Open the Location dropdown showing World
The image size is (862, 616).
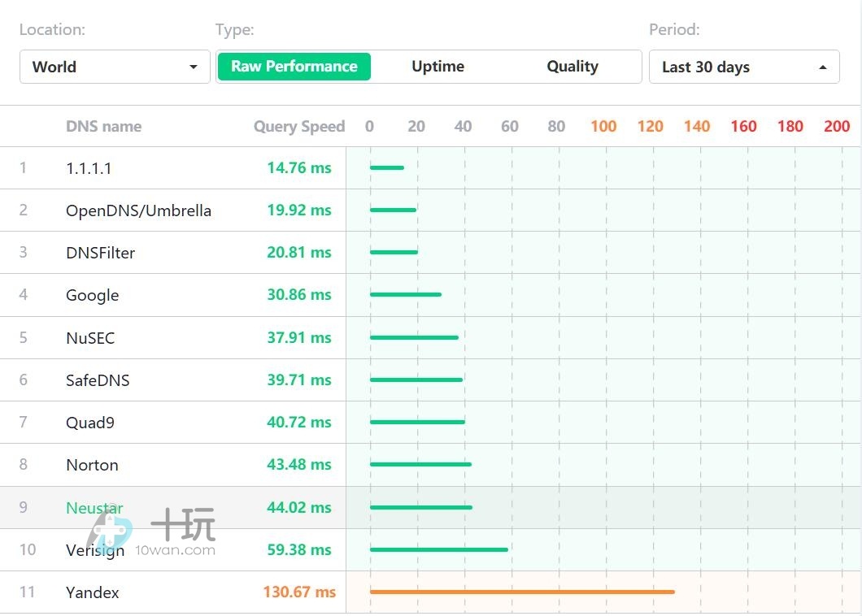point(114,67)
